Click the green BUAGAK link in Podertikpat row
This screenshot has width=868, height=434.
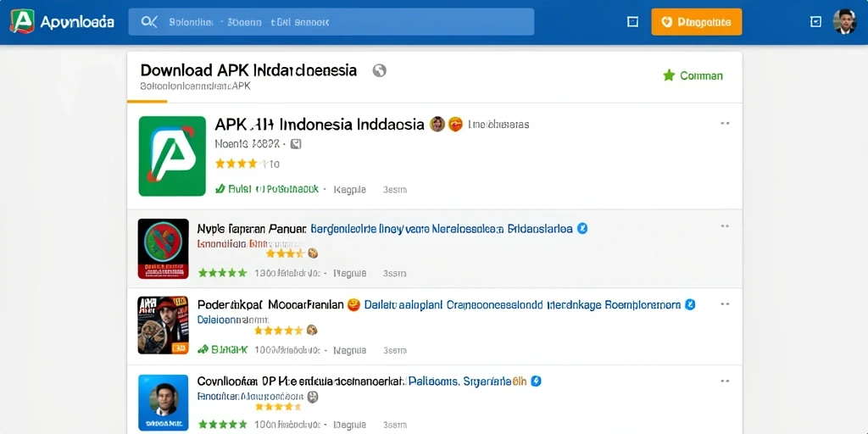pos(223,349)
